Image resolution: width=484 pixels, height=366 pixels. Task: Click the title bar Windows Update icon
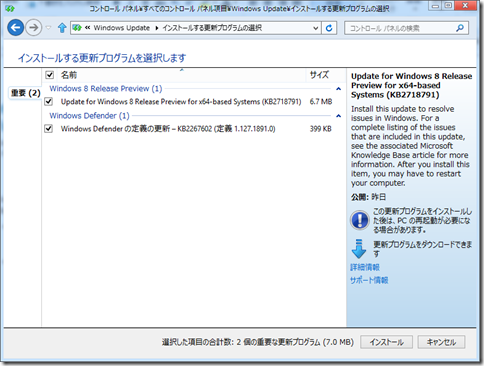pos(10,8)
